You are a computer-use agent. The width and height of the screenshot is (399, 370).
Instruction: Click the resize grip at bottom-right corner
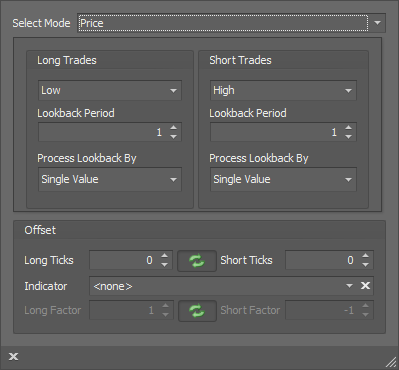[x=391, y=362]
